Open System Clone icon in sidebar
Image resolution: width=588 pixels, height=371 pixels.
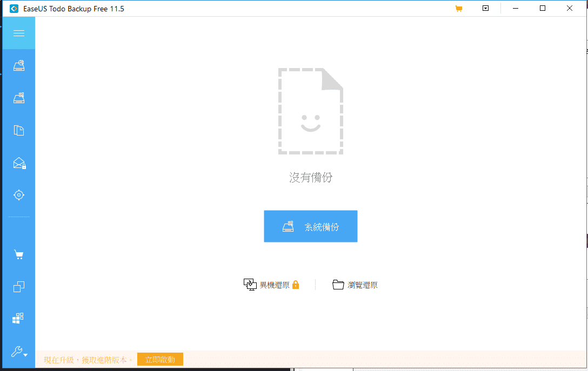pos(18,318)
